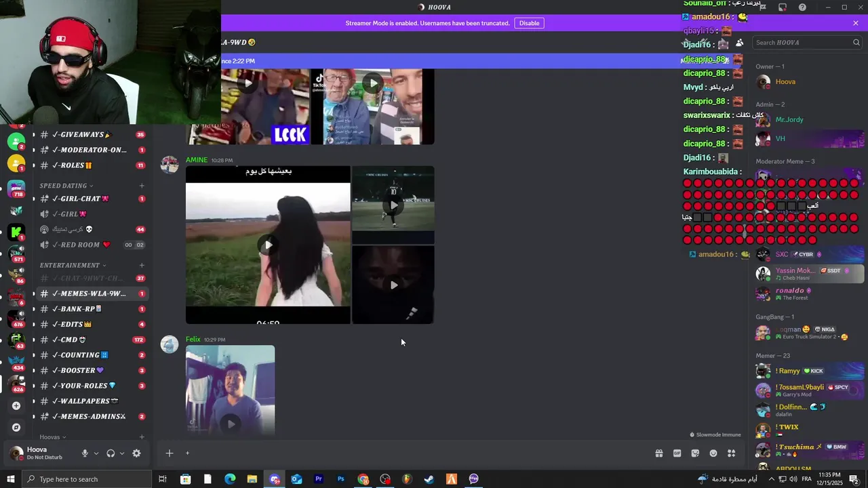
Task: Open Steam from taskbar
Action: click(x=429, y=479)
